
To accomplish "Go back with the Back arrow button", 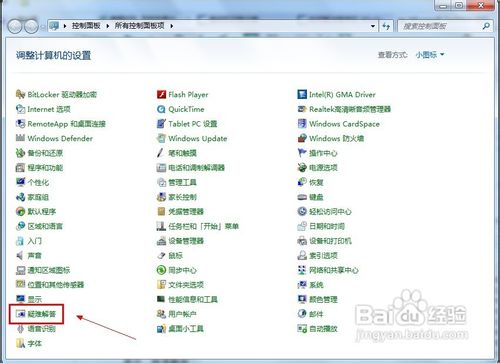I will 15,26.
